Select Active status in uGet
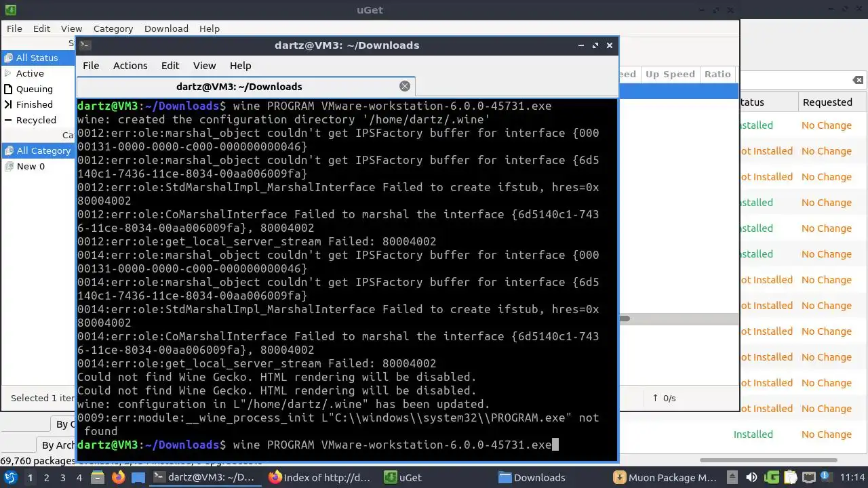 coord(39,73)
